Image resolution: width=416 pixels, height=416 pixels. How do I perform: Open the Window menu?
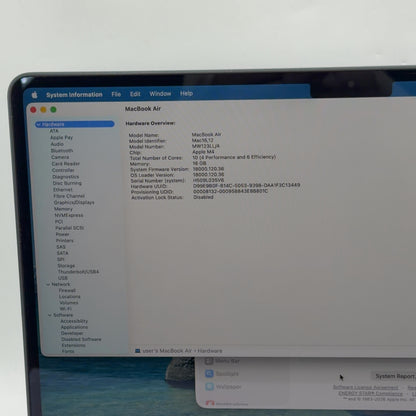160,94
